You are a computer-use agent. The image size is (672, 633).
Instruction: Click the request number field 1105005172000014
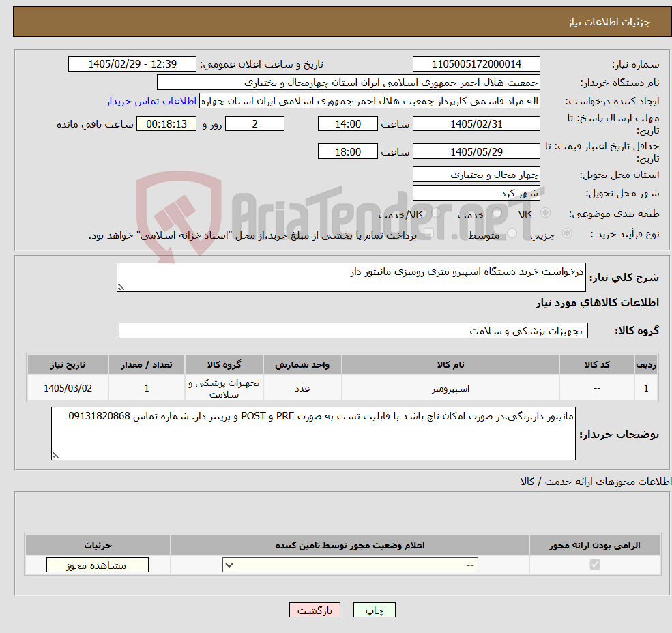476,64
